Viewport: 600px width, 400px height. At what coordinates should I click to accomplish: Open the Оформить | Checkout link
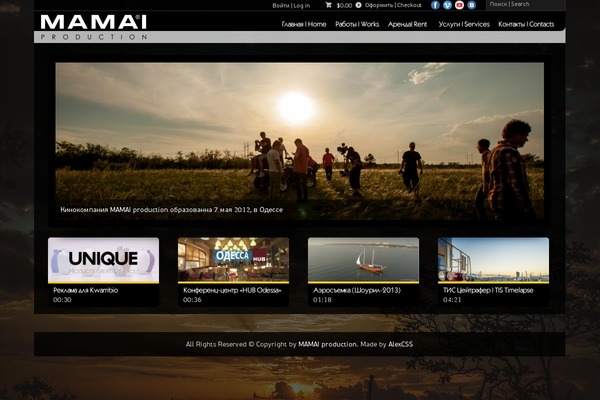click(x=393, y=5)
